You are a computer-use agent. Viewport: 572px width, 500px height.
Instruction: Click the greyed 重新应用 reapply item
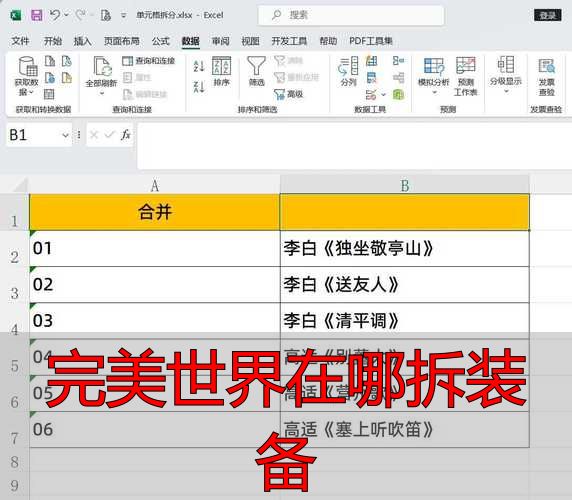[x=297, y=77]
